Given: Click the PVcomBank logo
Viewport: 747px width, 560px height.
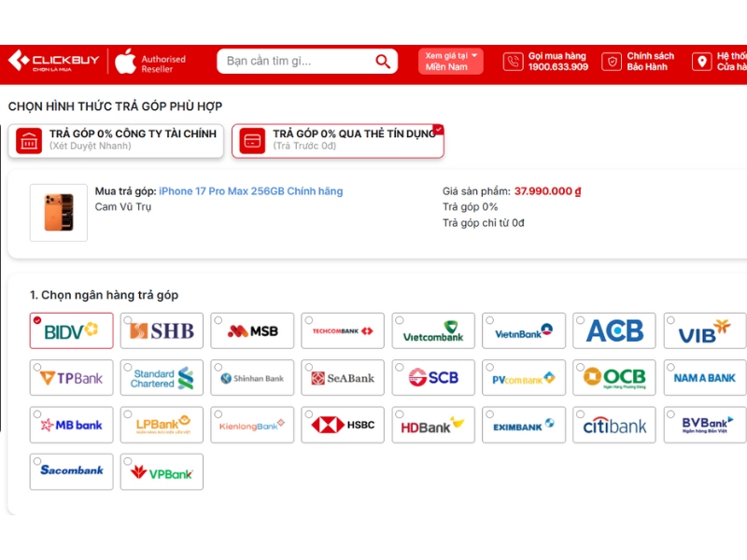Looking at the screenshot, I should (524, 378).
